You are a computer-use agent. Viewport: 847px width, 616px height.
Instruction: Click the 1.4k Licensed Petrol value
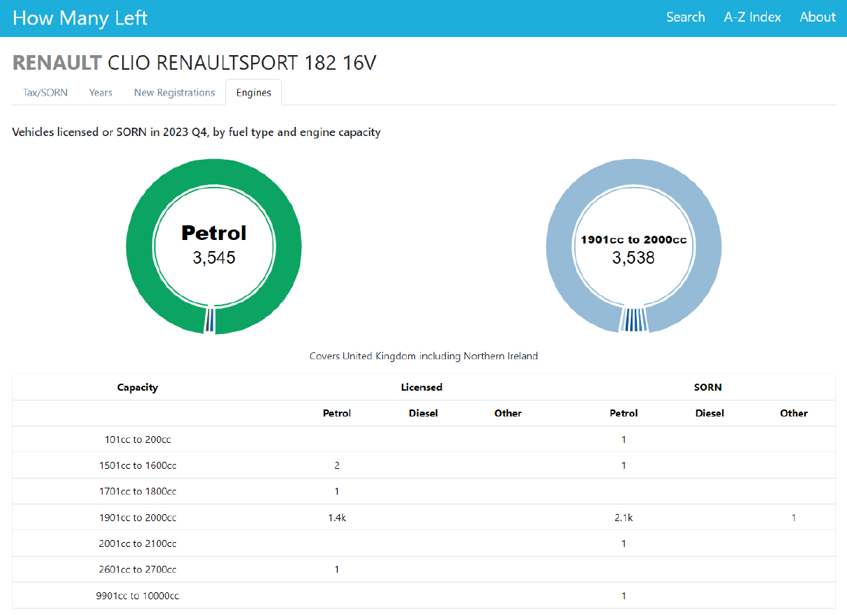coord(337,518)
